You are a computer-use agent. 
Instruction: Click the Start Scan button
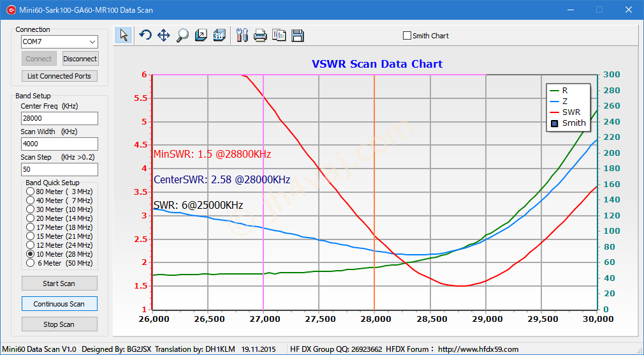(x=59, y=283)
